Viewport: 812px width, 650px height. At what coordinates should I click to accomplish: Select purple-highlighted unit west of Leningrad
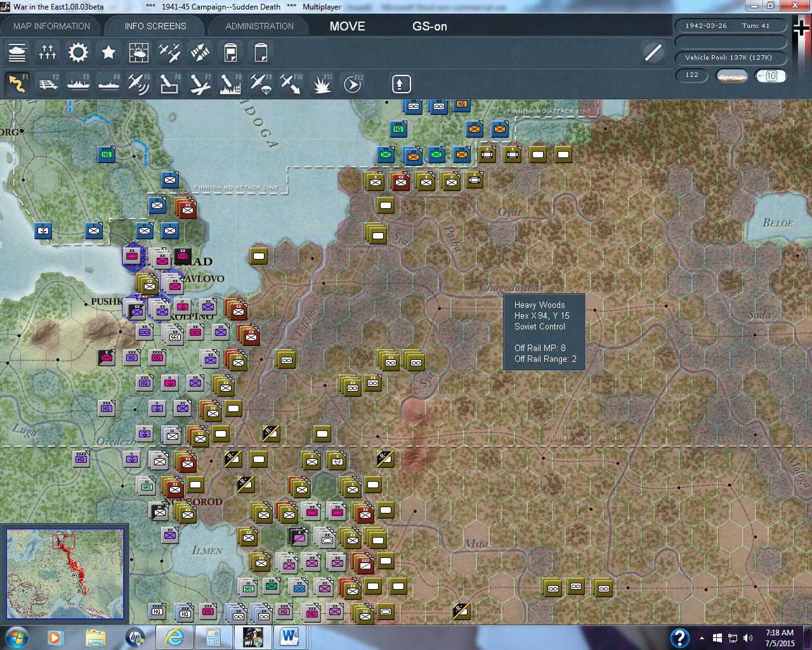point(132,256)
